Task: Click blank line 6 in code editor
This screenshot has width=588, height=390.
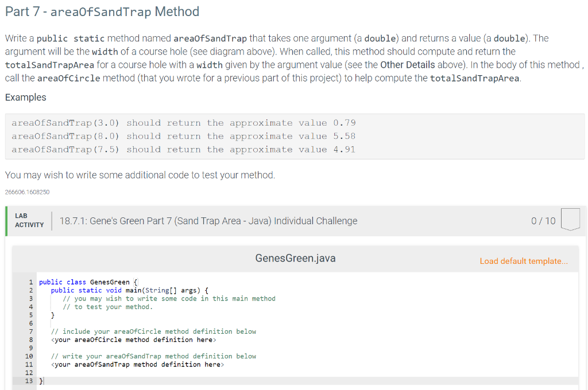Action: pos(308,323)
